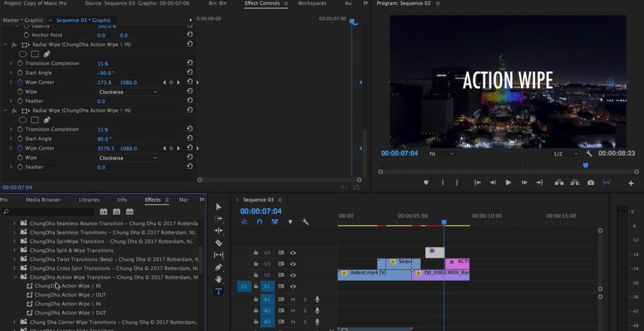Screen dimensions: 644x331
Task: Show hidden tabs in Effects panel group
Action: click(x=202, y=199)
